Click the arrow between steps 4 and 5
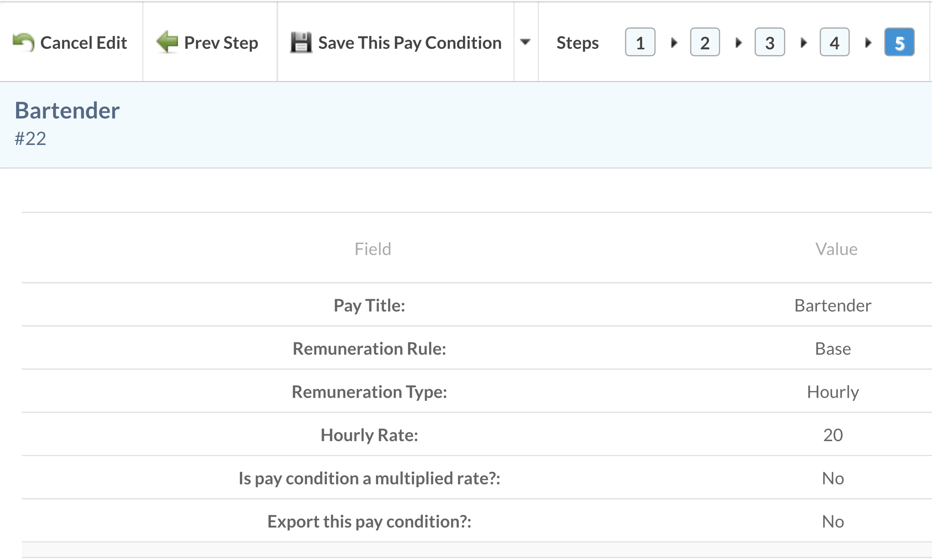The height and width of the screenshot is (560, 932). [x=868, y=42]
